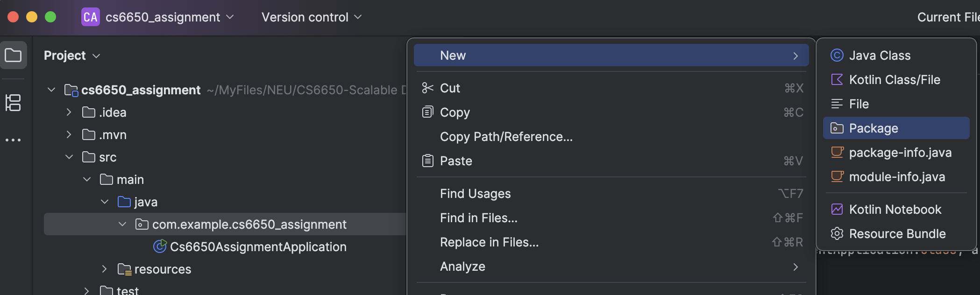Screen dimensions: 980x295
Task: Select Copy Path/Reference menu entry
Action: 506,137
